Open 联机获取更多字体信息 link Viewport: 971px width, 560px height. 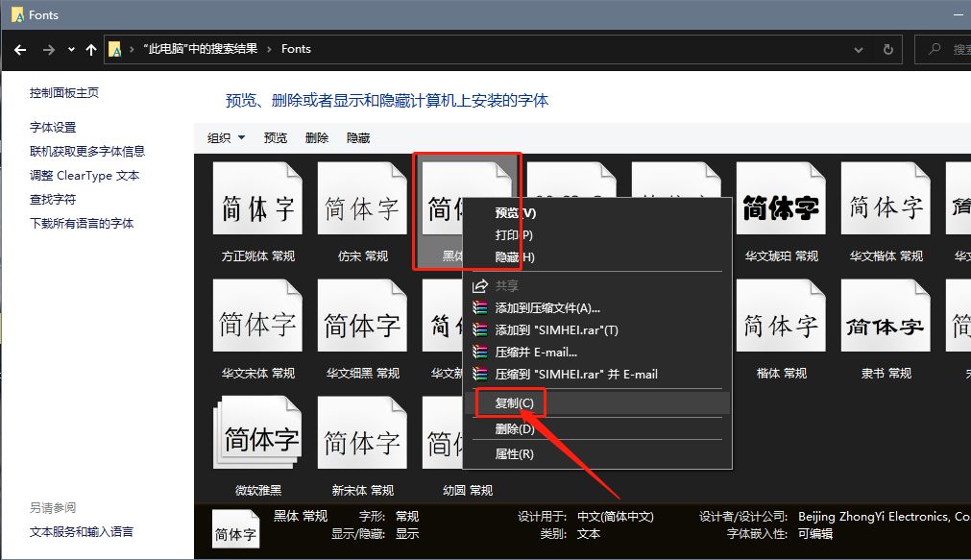point(87,151)
